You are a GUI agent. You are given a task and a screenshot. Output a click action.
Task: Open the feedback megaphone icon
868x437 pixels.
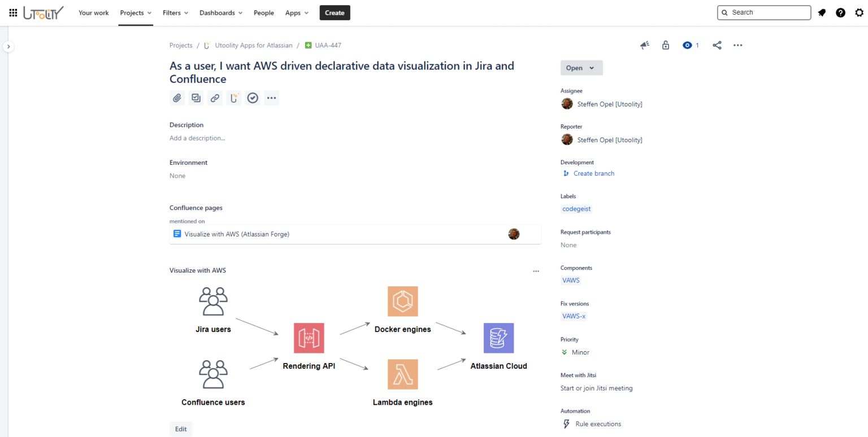coord(645,45)
